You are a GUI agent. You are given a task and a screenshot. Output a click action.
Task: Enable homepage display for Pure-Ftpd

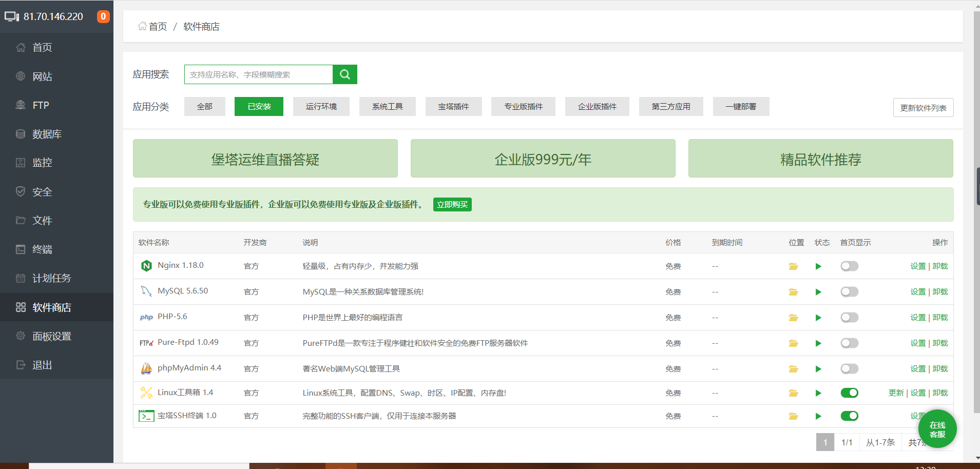tap(849, 343)
